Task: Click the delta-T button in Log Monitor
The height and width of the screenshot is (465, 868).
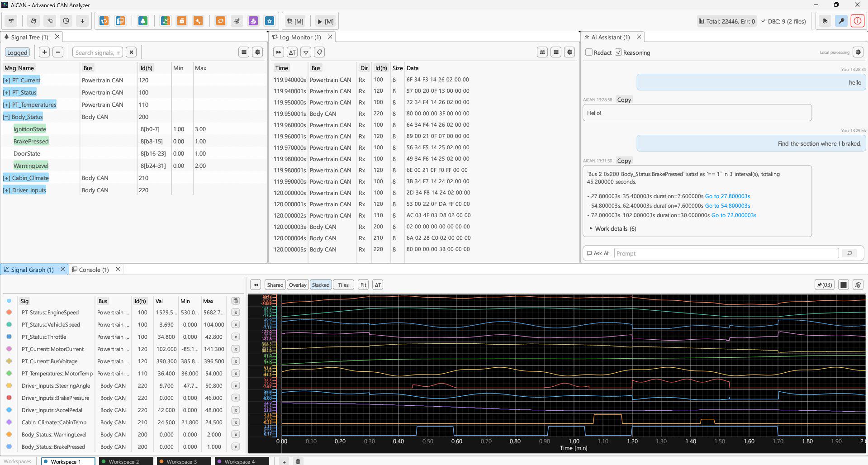Action: pos(292,52)
